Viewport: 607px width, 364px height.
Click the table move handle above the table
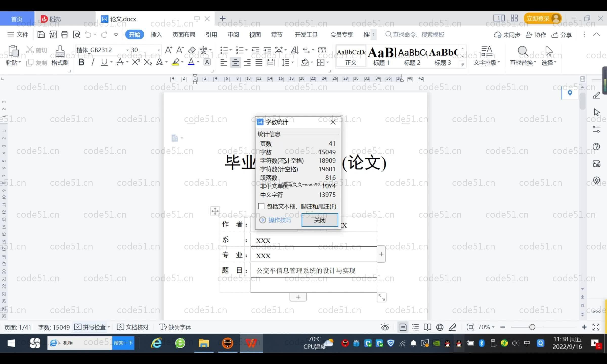(215, 211)
